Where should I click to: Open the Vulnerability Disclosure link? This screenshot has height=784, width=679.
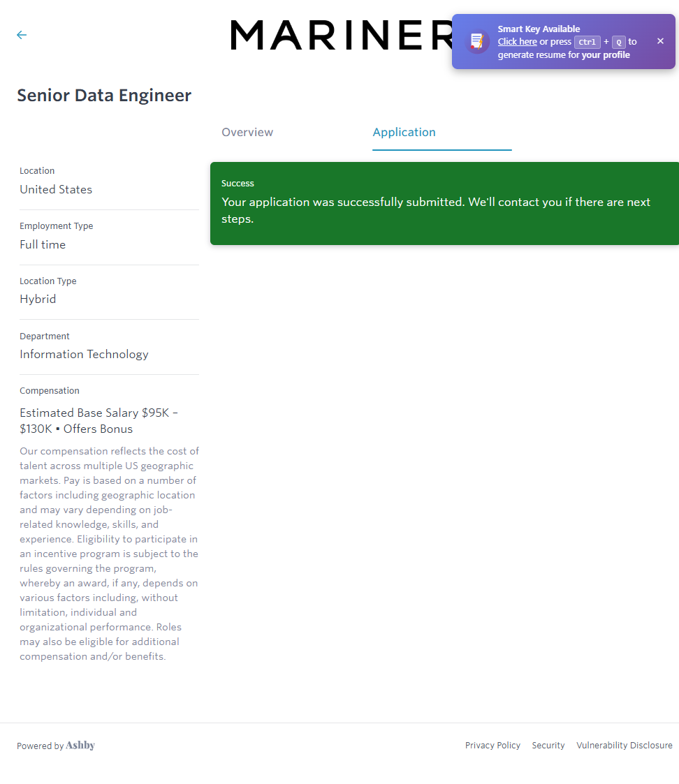tap(624, 746)
